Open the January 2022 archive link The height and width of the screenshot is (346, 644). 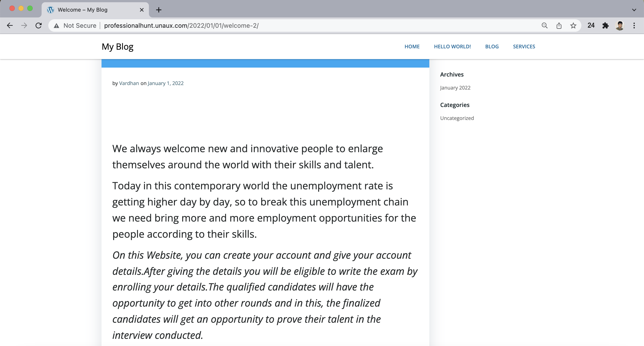pyautogui.click(x=455, y=88)
